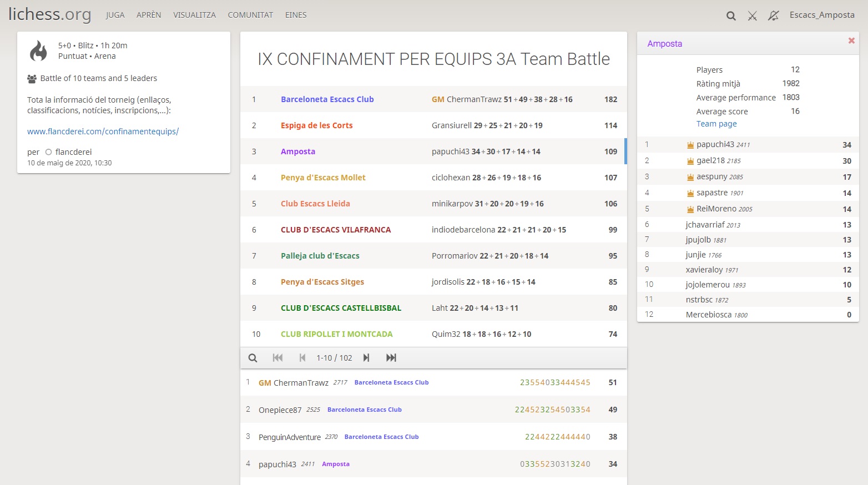Click Amposta team tag beside papuchi43
The image size is (868, 485).
click(x=336, y=464)
